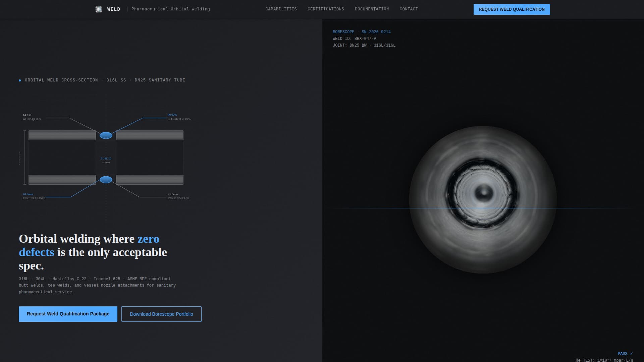This screenshot has width=644, height=362.
Task: Click REQUEST WELD QUALIFICATION in the header
Action: (x=511, y=9)
